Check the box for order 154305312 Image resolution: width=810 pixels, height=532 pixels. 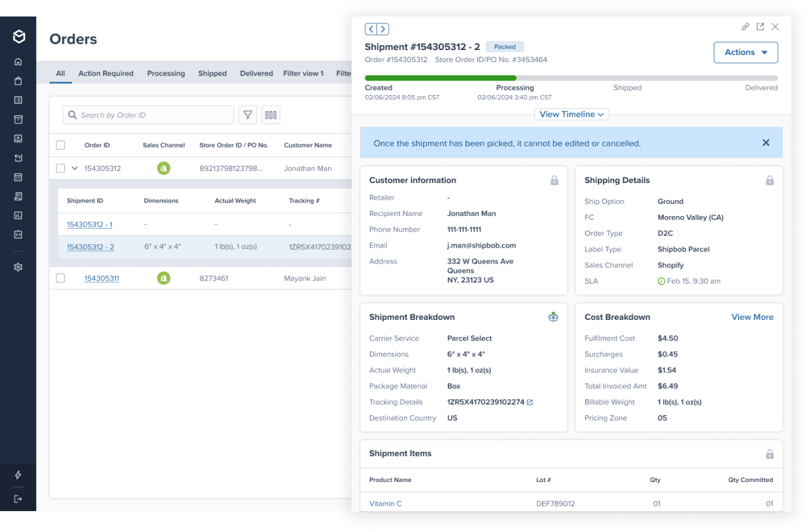point(60,168)
